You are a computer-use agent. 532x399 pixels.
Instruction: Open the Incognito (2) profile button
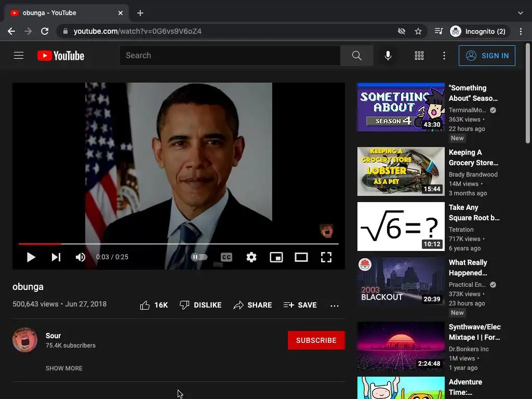(480, 31)
